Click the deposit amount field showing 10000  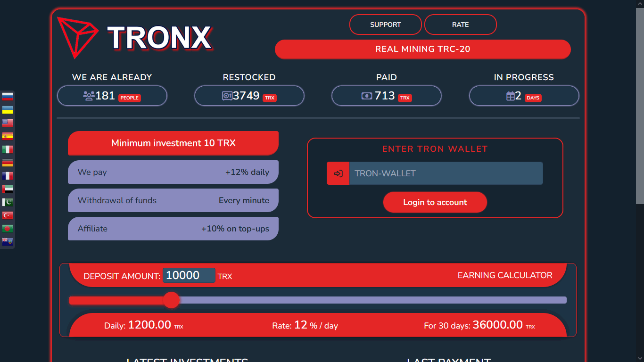[189, 275]
